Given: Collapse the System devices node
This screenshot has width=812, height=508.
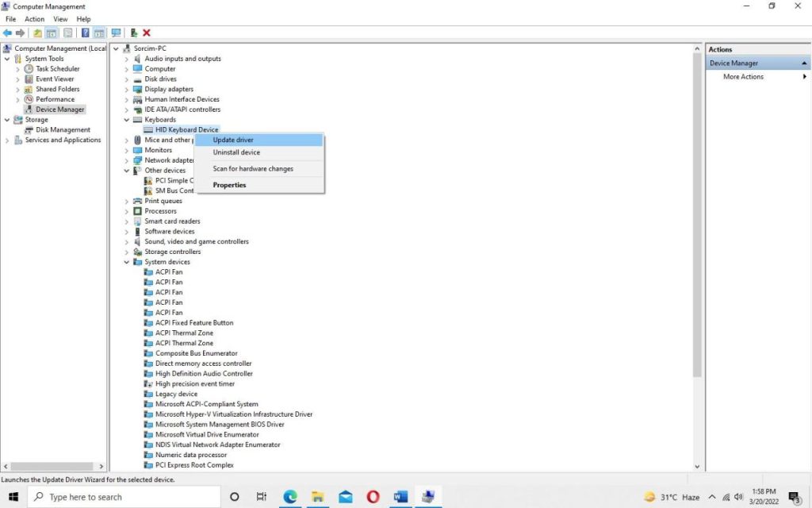Looking at the screenshot, I should tap(126, 262).
